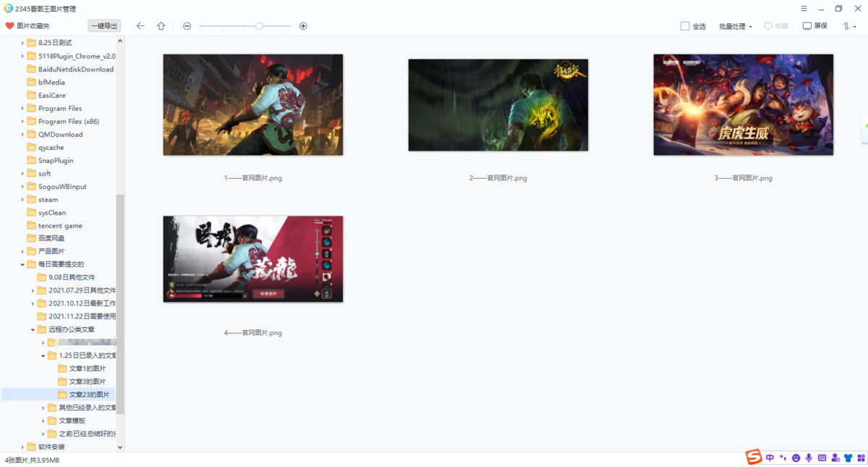Click the Sogou input method logo

(754, 458)
